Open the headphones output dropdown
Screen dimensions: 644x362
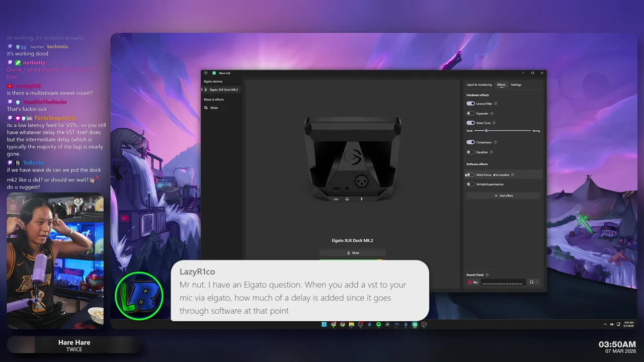pyautogui.click(x=533, y=282)
